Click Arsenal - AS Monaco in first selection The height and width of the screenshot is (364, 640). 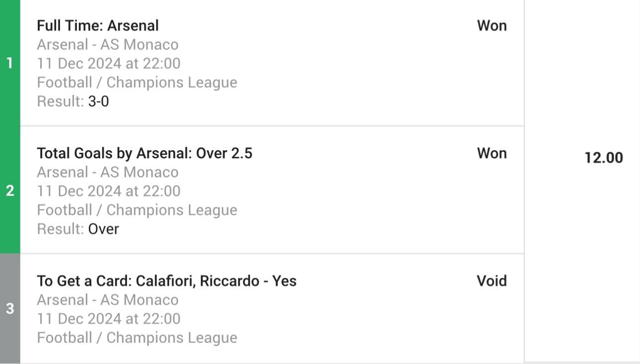point(108,45)
